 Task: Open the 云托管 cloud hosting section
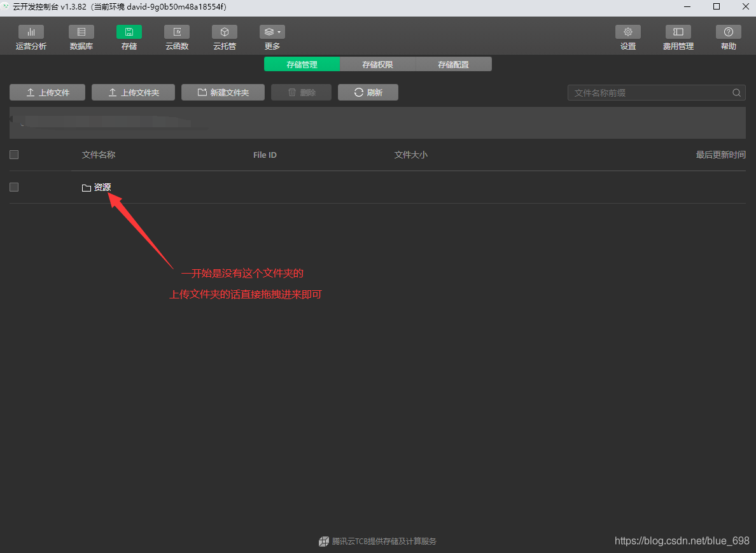tap(225, 38)
